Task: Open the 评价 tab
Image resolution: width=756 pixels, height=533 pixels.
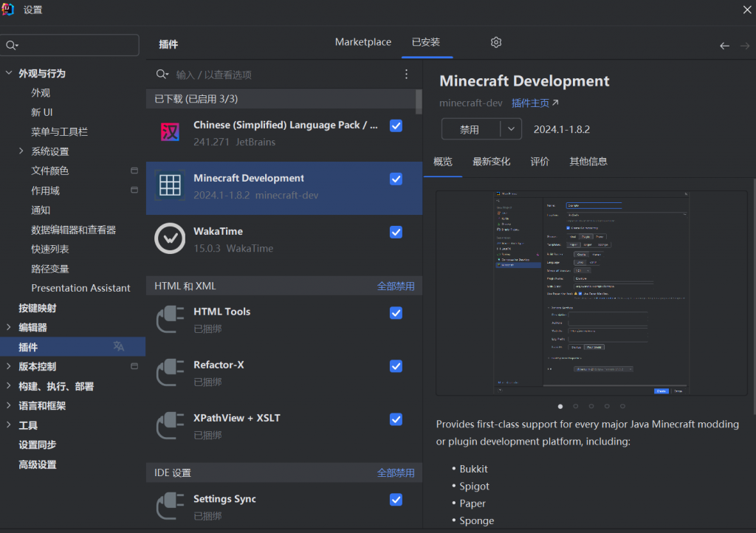Action: click(x=540, y=162)
